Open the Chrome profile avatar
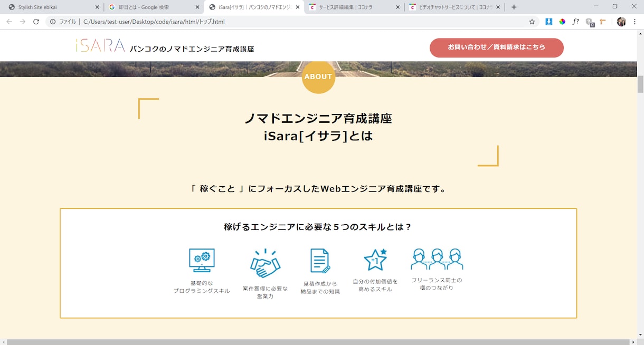 click(621, 22)
